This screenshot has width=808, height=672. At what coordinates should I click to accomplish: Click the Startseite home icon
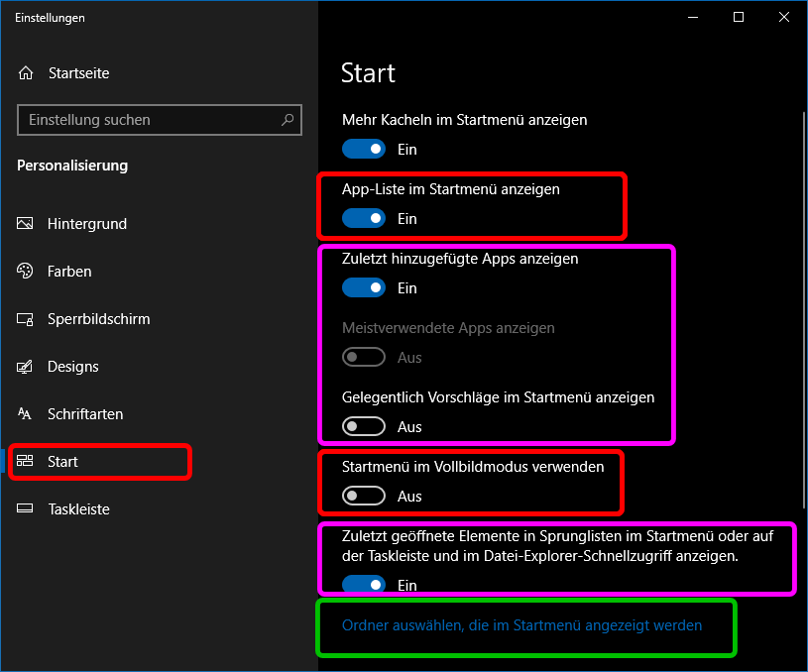point(26,73)
